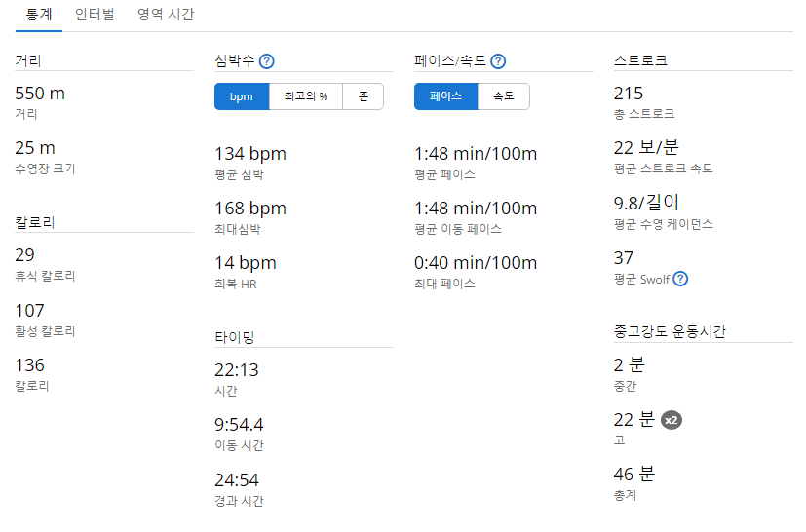Viewport: 806px width, 532px height.
Task: Click the 최대심박 label
Action: tap(238, 229)
